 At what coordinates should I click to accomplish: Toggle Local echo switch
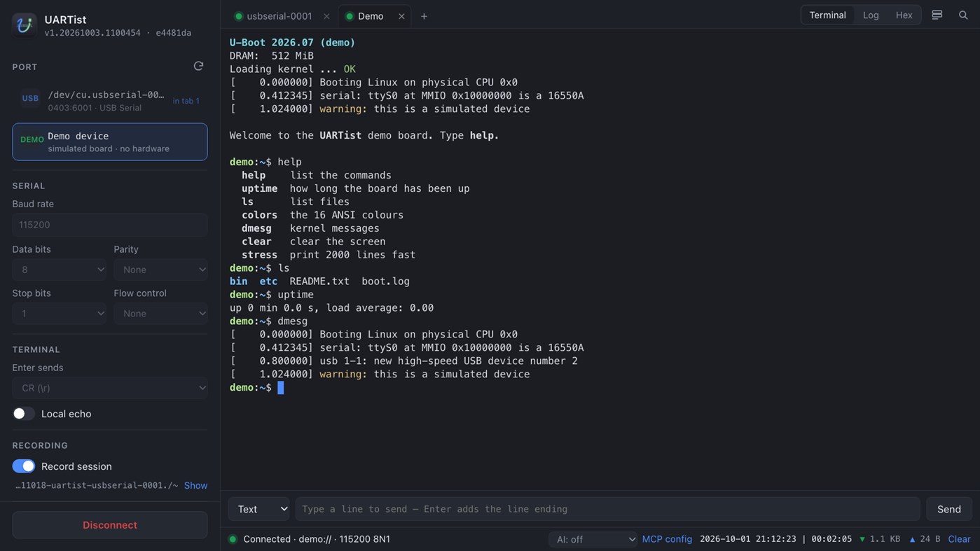[24, 414]
